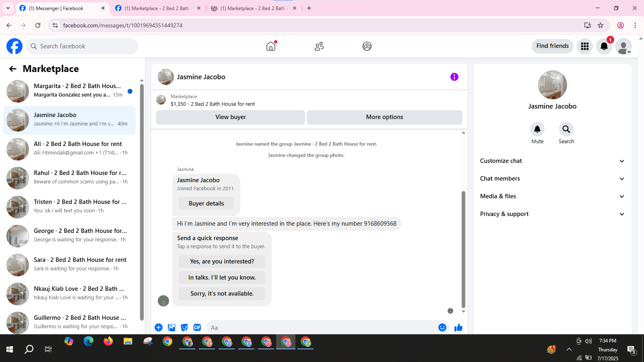Show hidden system tray icons

(x=569, y=349)
